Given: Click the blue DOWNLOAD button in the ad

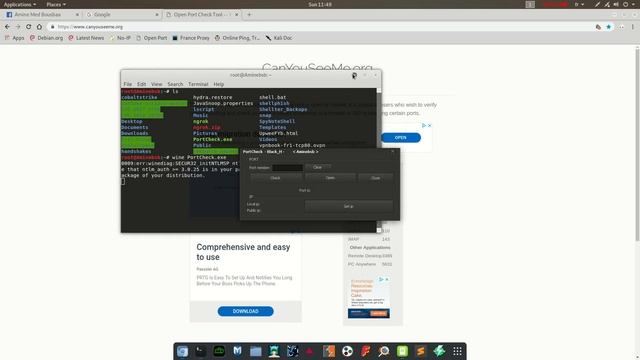Looking at the screenshot, I should pyautogui.click(x=245, y=311).
